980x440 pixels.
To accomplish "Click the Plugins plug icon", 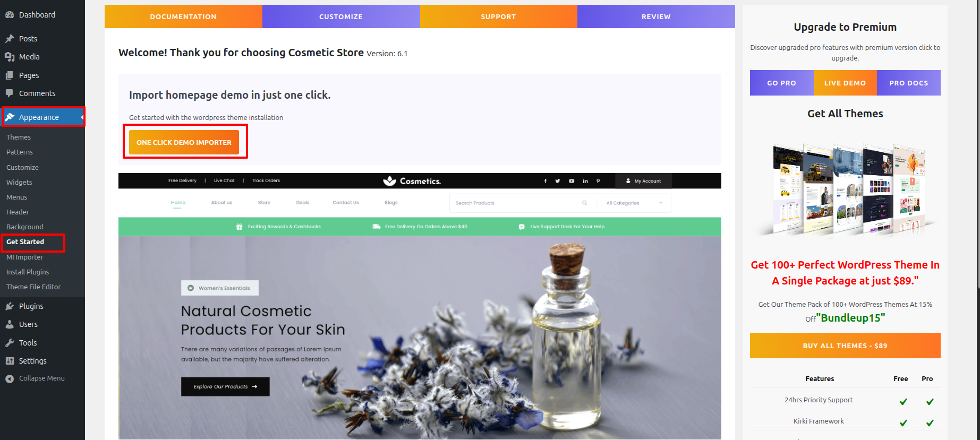I will click(x=10, y=306).
